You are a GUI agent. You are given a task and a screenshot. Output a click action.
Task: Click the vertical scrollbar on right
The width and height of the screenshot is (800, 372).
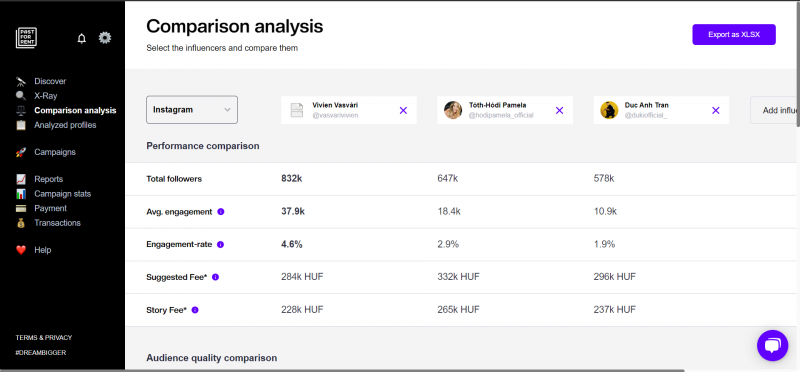(x=797, y=64)
